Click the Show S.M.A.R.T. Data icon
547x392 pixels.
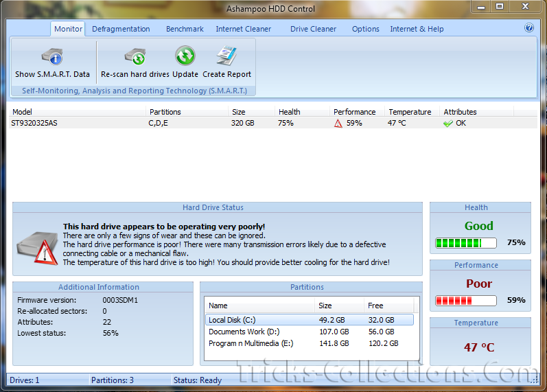tap(52, 56)
